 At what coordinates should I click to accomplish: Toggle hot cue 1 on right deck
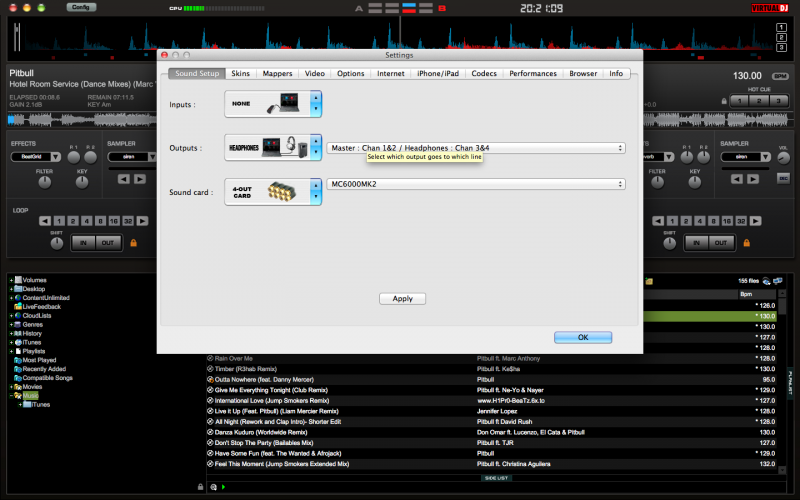click(x=738, y=101)
